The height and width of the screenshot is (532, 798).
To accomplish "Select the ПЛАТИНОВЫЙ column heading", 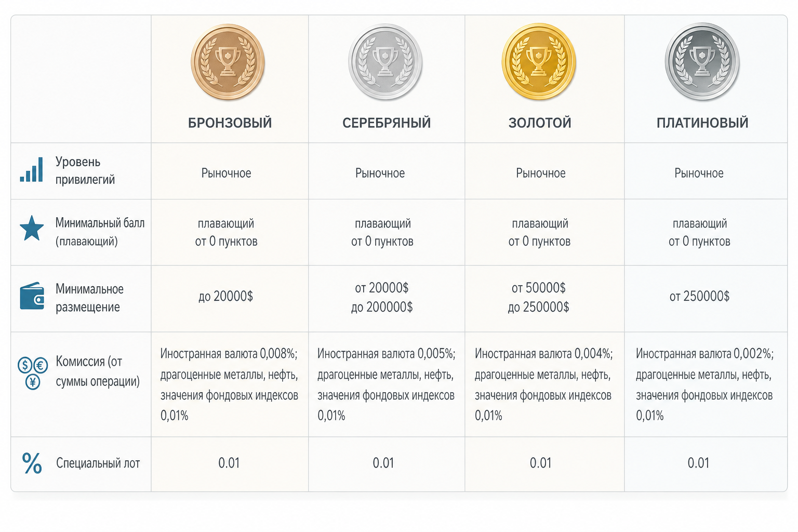I will [702, 123].
